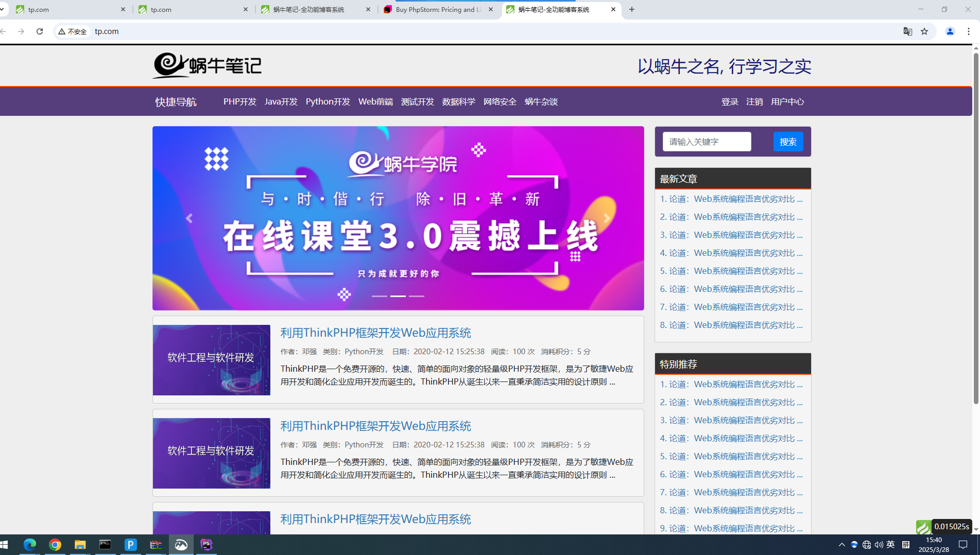Go back with the browser back arrow
980x555 pixels.
3,31
